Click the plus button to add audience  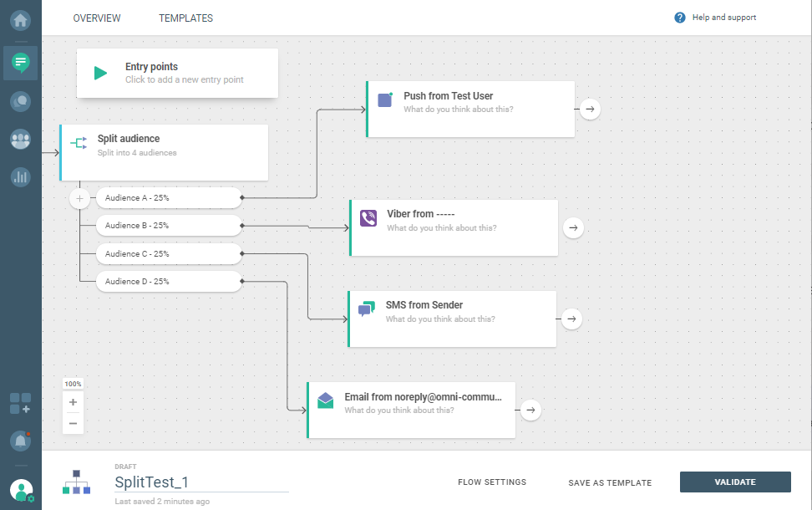79,198
